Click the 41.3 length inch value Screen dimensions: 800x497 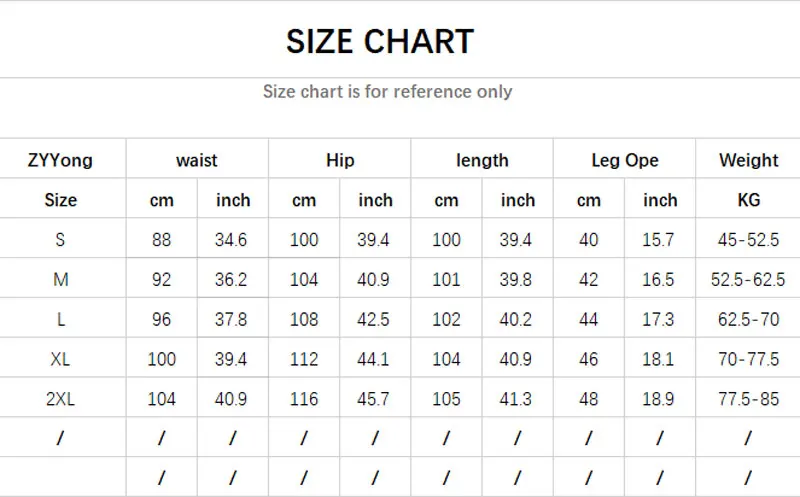click(515, 399)
